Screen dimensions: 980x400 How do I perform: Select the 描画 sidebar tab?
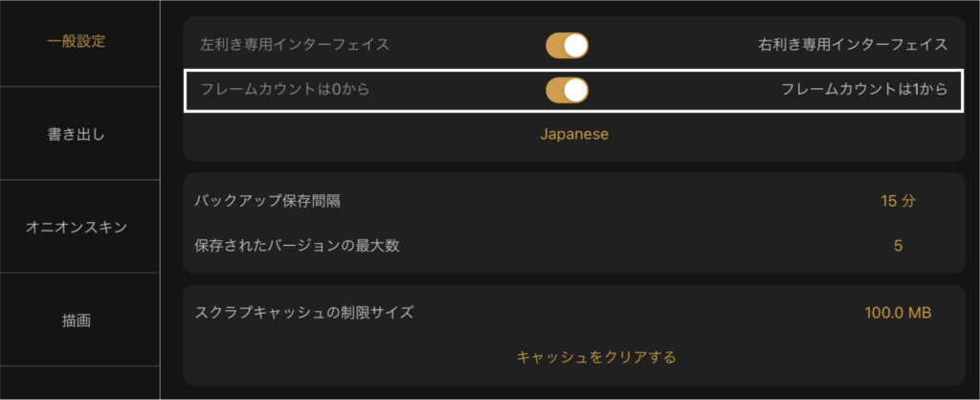pyautogui.click(x=77, y=320)
